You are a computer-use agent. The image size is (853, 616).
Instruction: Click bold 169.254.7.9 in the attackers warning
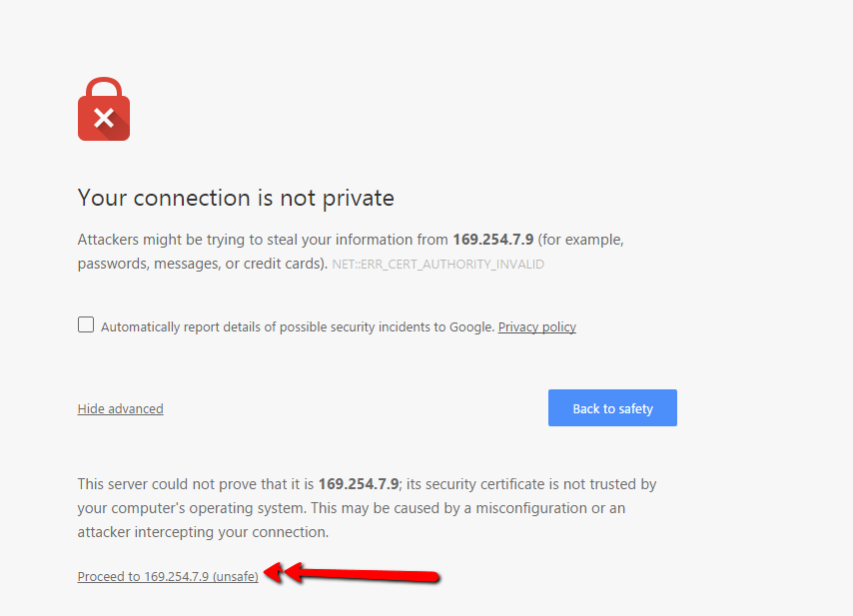494,240
